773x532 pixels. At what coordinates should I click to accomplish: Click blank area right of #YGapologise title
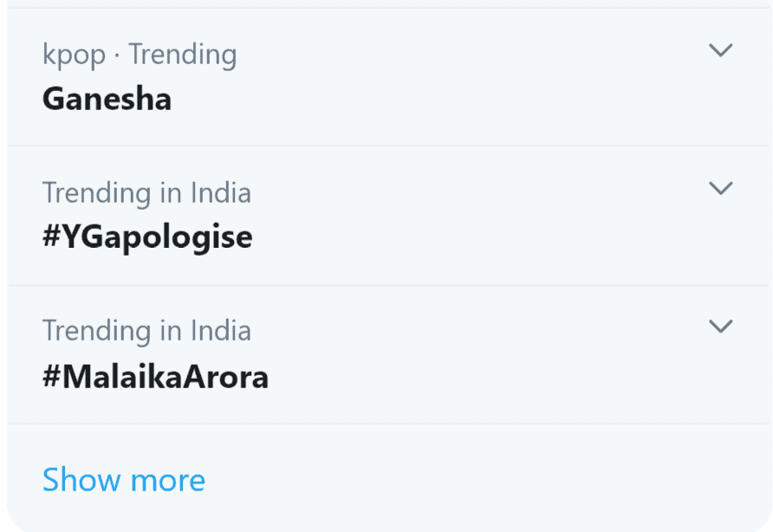(x=477, y=237)
